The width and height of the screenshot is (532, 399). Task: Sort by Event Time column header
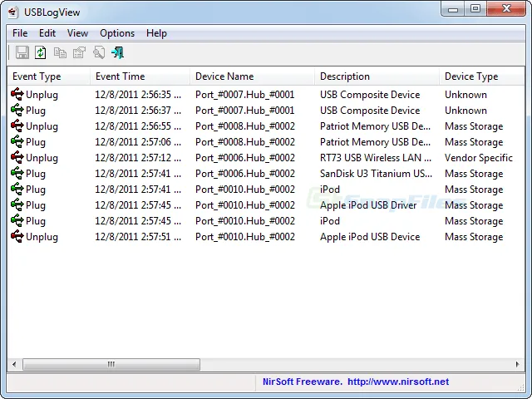coord(140,76)
